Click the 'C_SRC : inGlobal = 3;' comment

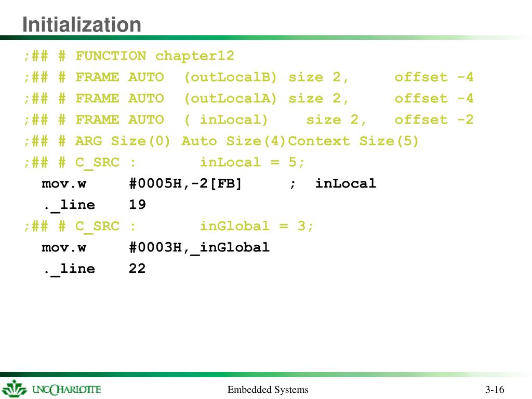pyautogui.click(x=169, y=227)
